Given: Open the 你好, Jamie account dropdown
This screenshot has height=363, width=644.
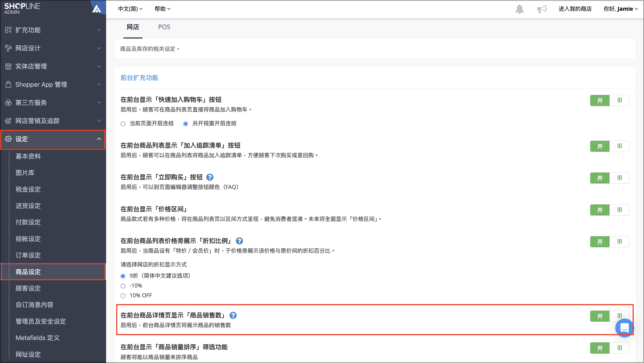Looking at the screenshot, I should tap(621, 9).
